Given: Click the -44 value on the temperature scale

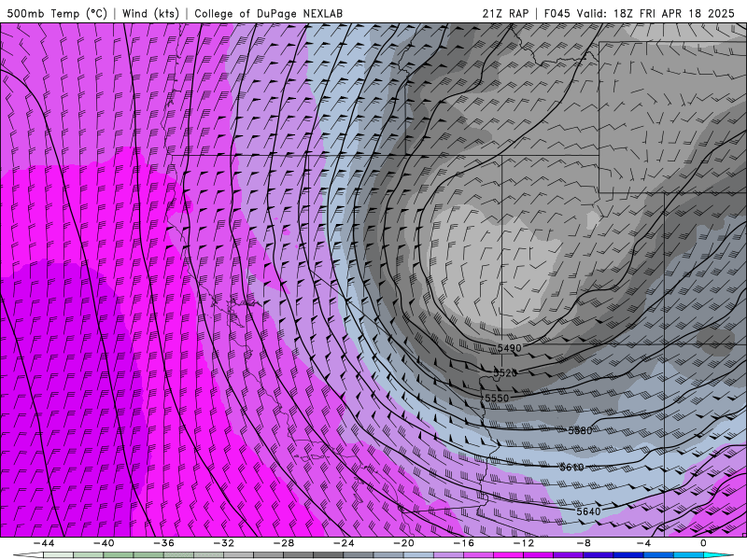Looking at the screenshot, I should point(44,543).
